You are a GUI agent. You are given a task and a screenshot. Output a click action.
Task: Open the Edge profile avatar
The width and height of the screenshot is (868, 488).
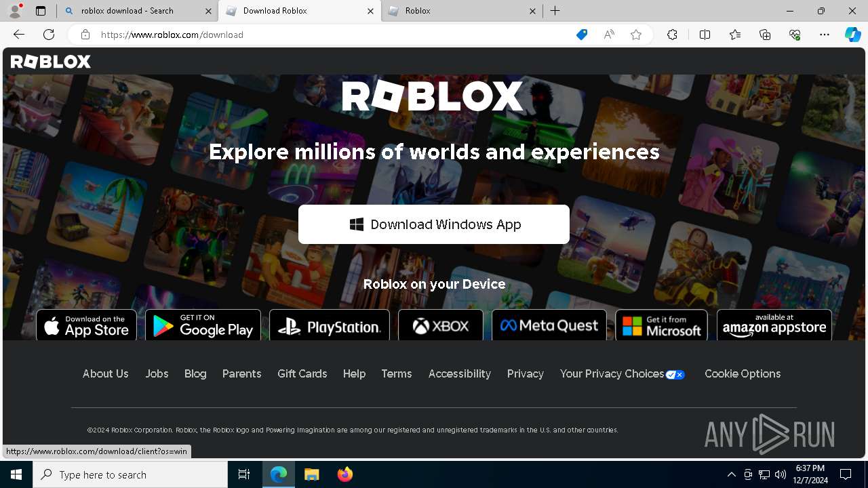(x=14, y=11)
